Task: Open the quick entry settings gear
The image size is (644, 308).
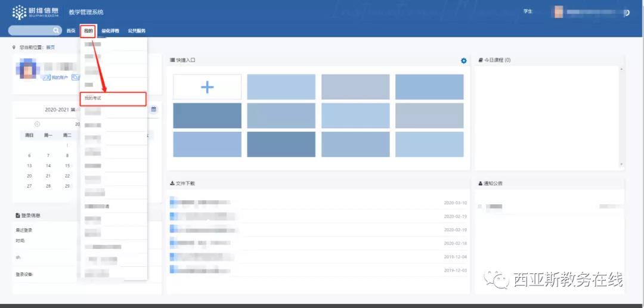Action: click(x=463, y=60)
